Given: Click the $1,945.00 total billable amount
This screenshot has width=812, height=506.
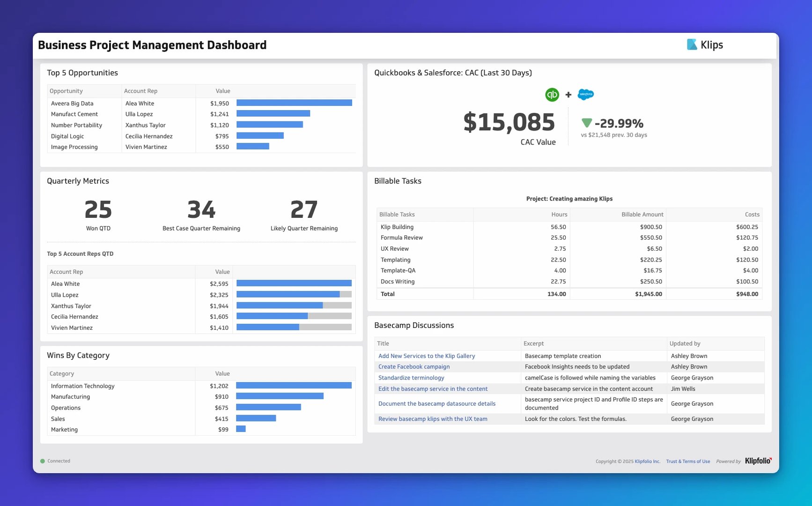Looking at the screenshot, I should (x=649, y=294).
